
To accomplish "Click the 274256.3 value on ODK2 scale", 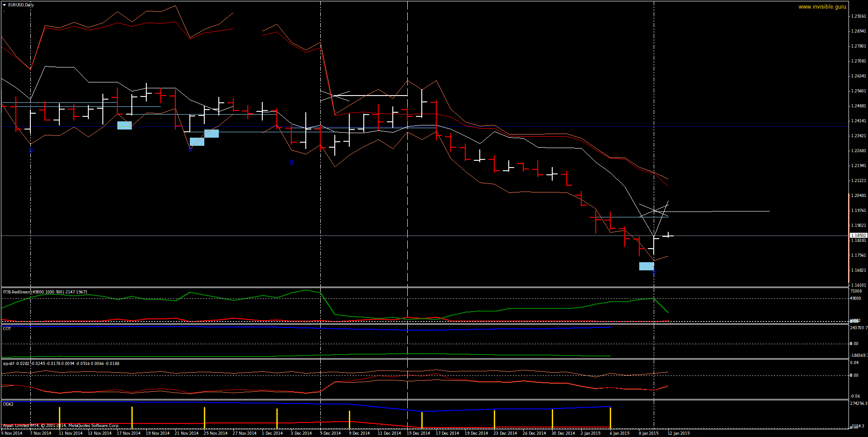I will (858, 403).
